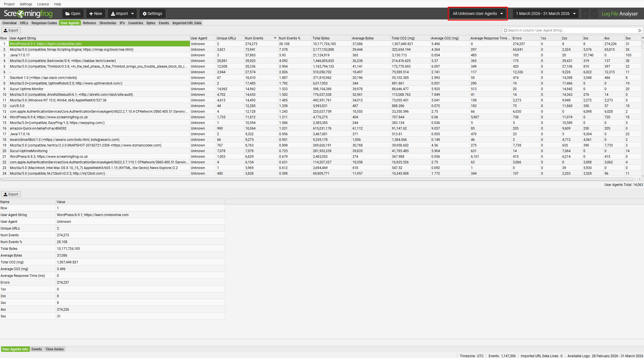Open Settings via the gear icon
The width and height of the screenshot is (644, 358).
pyautogui.click(x=145, y=13)
